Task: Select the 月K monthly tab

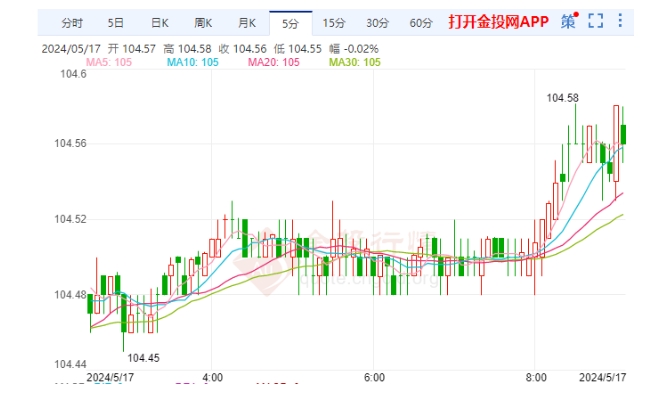Action: pos(247,23)
